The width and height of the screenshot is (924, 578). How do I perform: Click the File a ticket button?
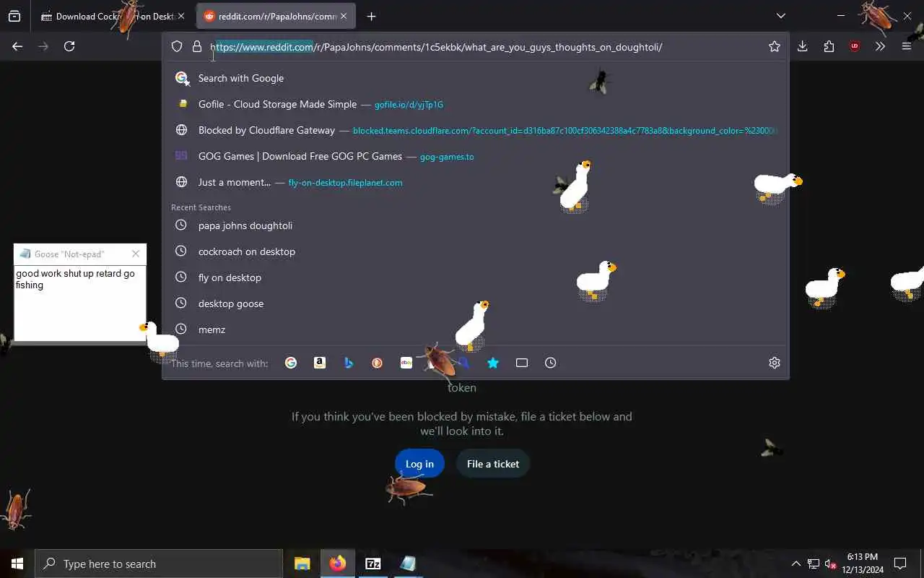coord(493,464)
